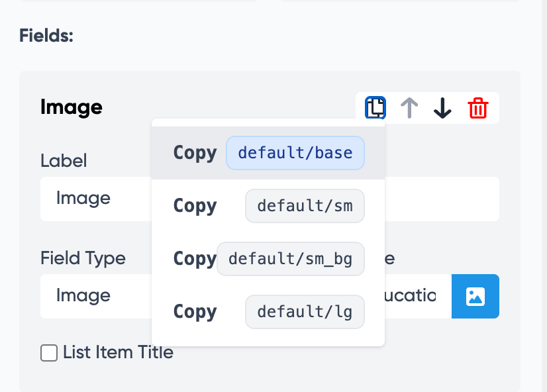Image resolution: width=547 pixels, height=392 pixels.
Task: Move the Image field up
Action: coord(410,108)
